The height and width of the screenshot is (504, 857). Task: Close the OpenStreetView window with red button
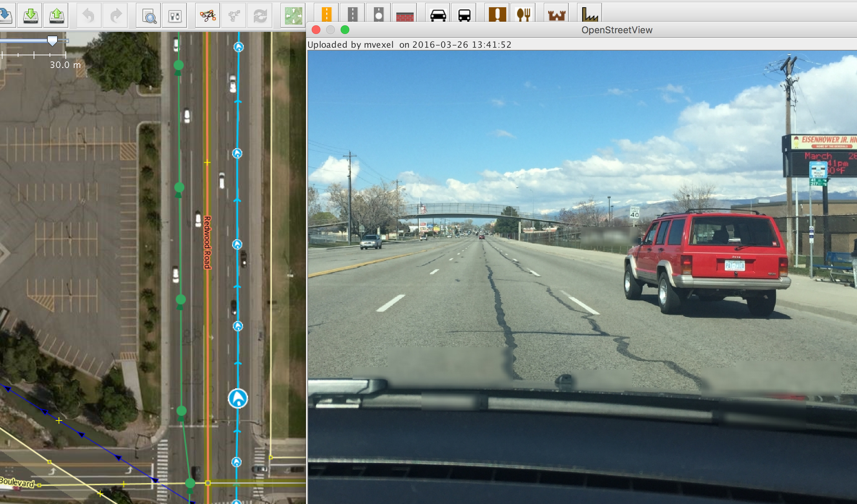(x=316, y=30)
